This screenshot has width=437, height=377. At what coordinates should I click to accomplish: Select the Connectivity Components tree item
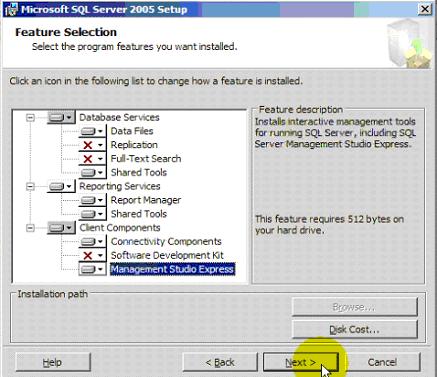(166, 242)
